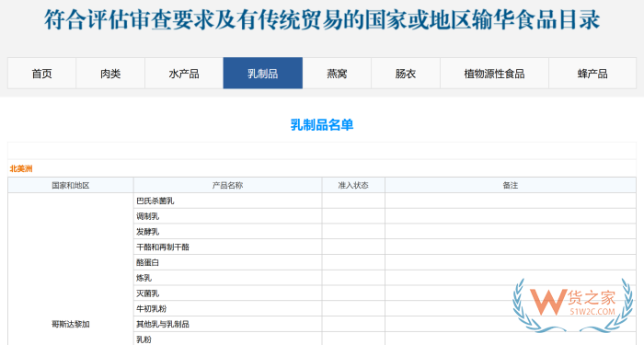Click the 其他乳与乳制品 product cell
The image size is (644, 345).
pos(227,324)
